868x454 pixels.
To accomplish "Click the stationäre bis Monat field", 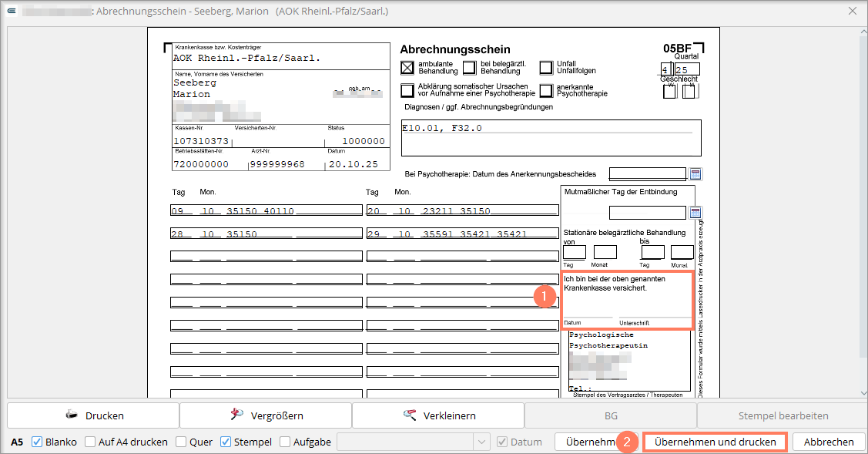I will pos(682,252).
